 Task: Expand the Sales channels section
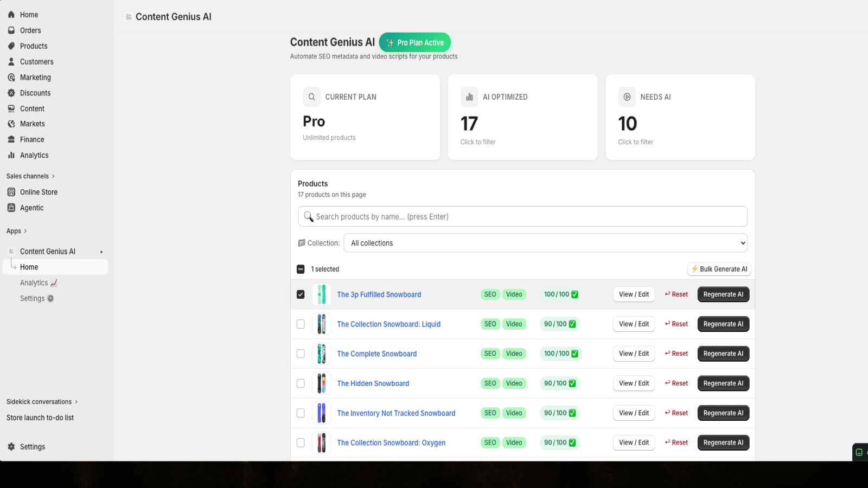30,176
